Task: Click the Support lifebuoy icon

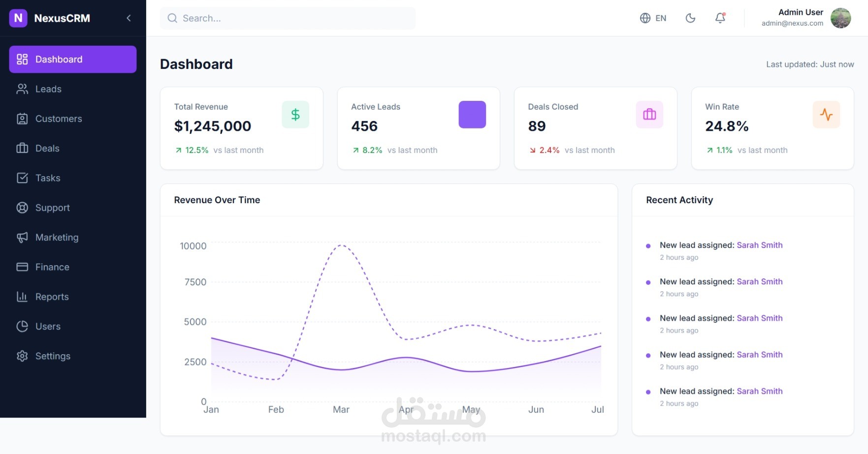Action: point(22,208)
